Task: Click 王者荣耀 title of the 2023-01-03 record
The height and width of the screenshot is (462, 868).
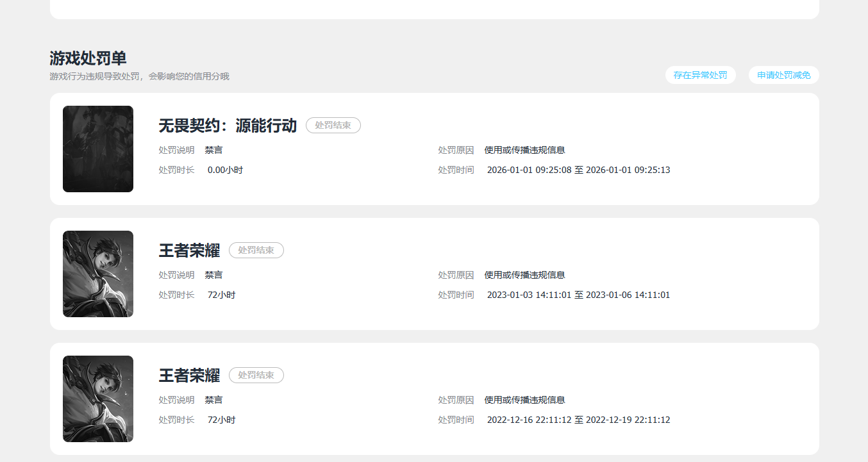Action: click(x=189, y=250)
